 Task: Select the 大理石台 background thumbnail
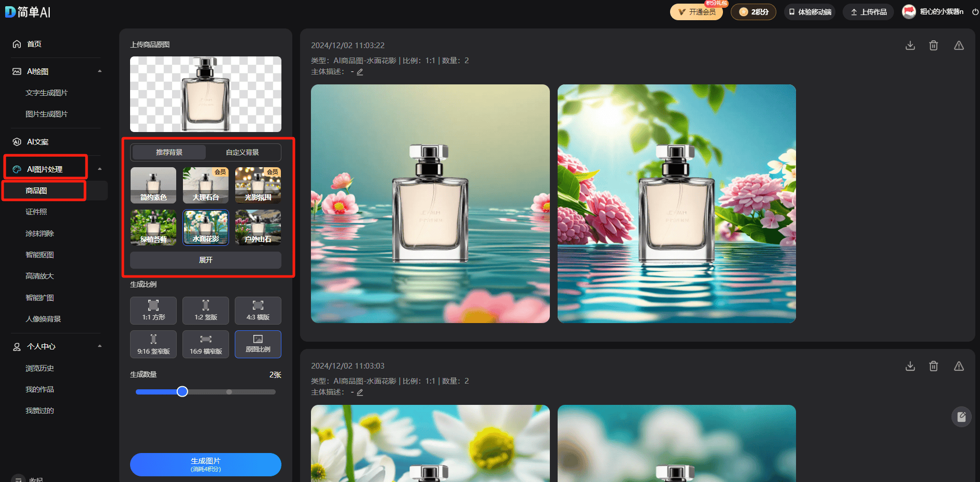(206, 185)
